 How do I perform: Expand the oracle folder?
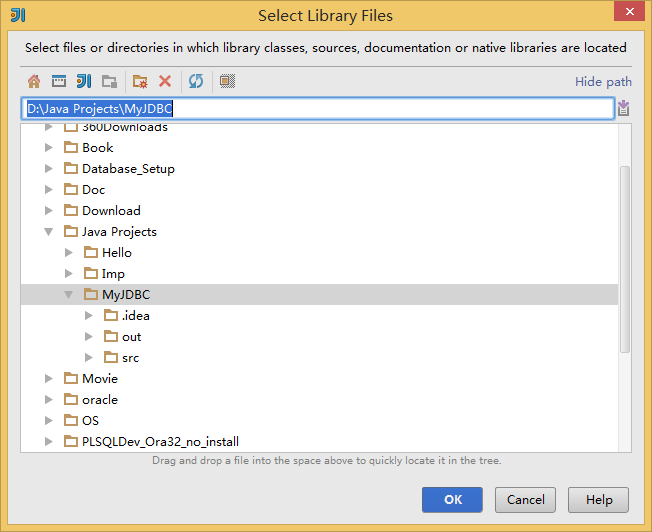click(49, 399)
